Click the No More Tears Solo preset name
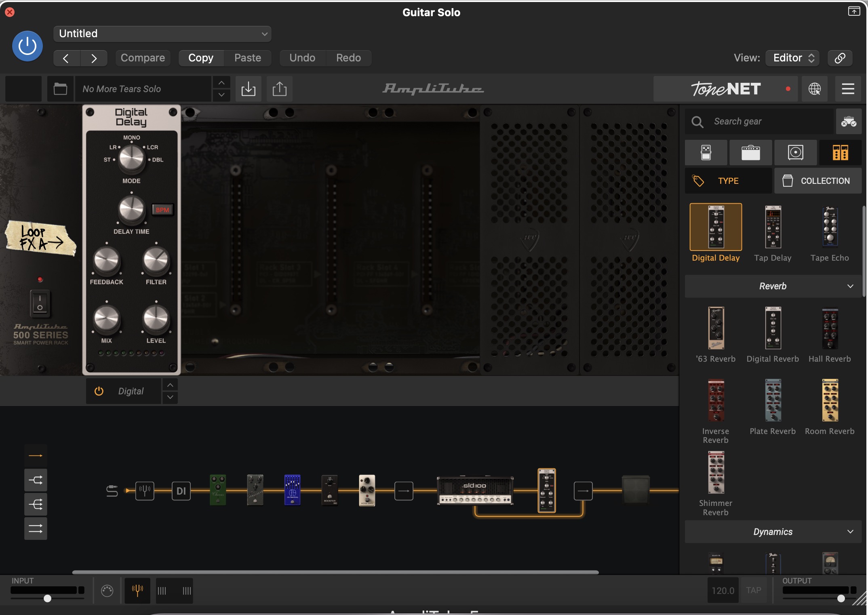The height and width of the screenshot is (615, 868). [x=143, y=89]
